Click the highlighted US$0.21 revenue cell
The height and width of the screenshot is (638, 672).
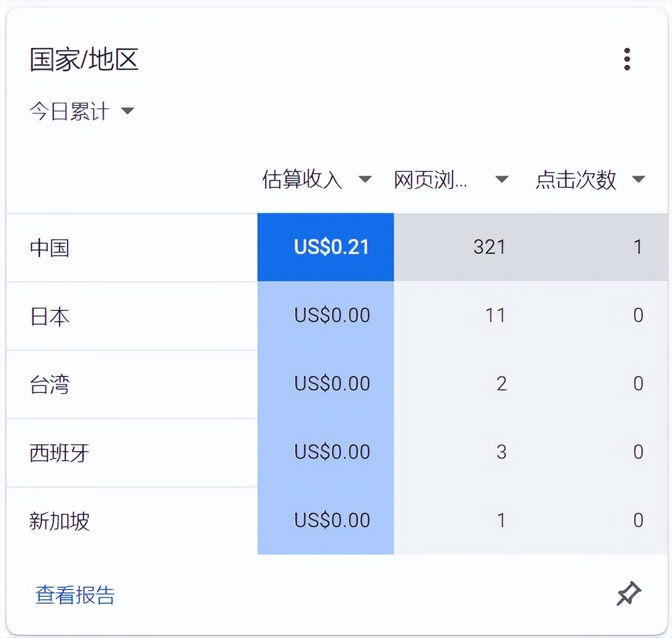(x=331, y=247)
